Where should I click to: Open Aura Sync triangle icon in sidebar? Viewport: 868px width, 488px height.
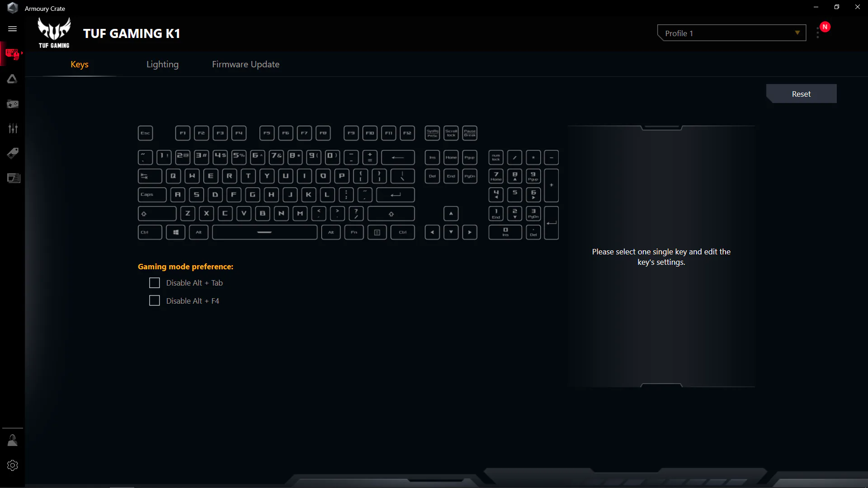(13, 79)
